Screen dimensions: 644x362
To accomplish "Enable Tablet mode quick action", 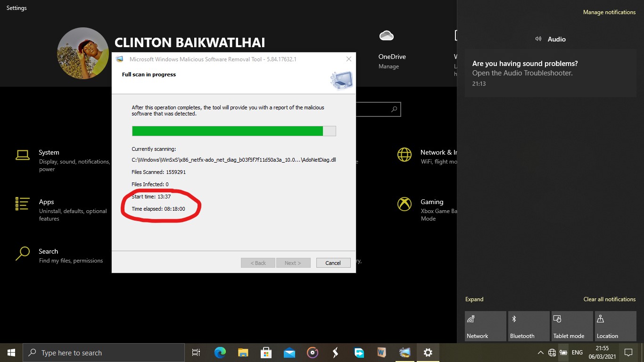I will pos(572,326).
